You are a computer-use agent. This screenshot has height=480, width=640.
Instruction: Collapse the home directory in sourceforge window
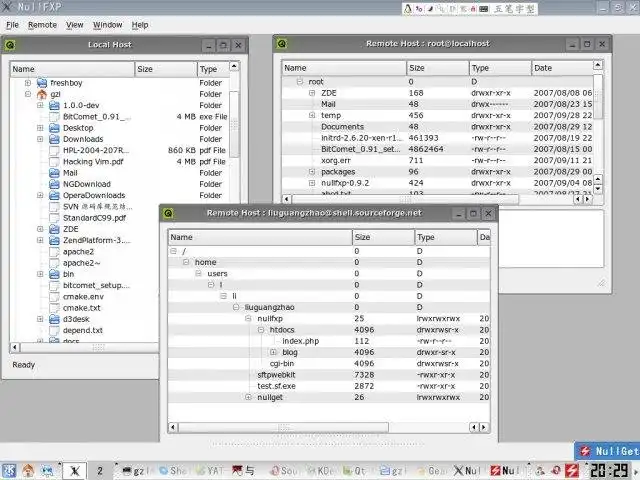186,262
